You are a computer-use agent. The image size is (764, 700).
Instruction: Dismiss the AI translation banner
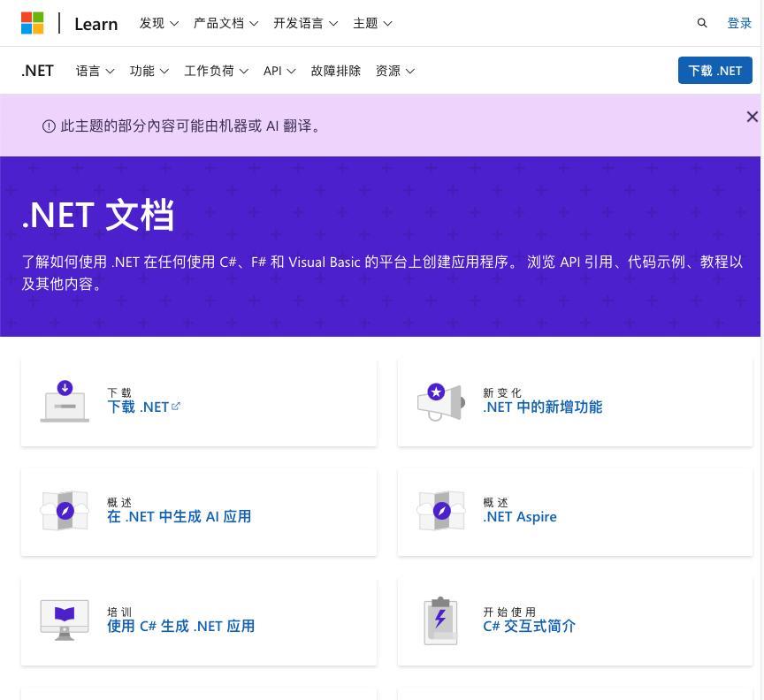(x=752, y=117)
